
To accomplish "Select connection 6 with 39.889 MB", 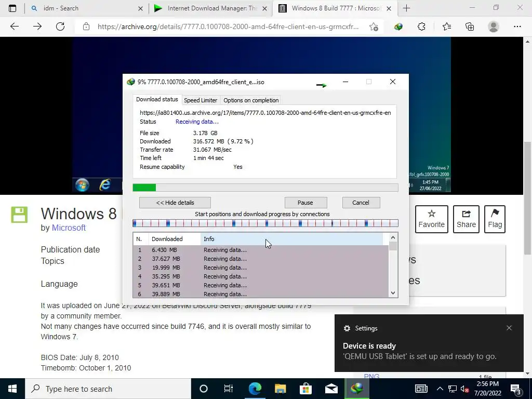I will [261, 294].
